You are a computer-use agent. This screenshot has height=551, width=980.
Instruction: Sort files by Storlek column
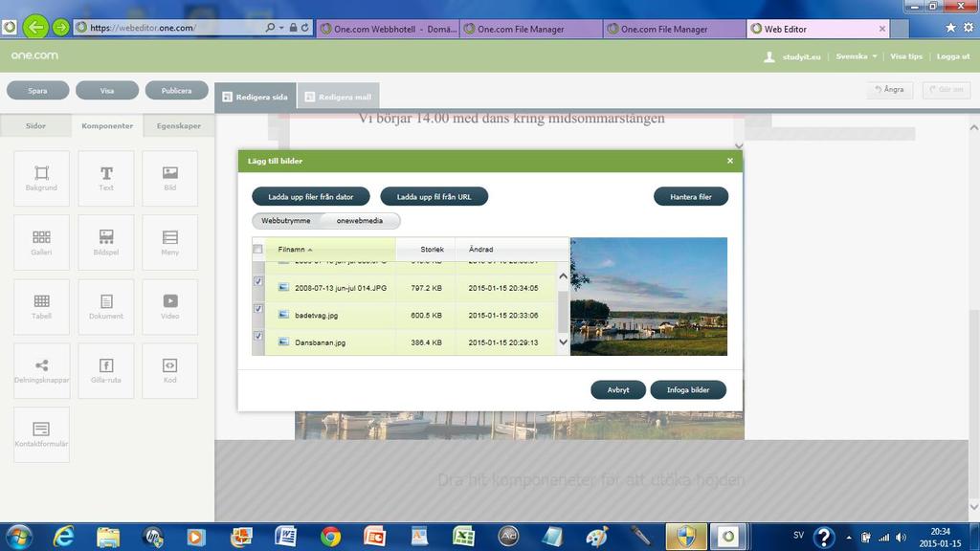click(x=426, y=250)
